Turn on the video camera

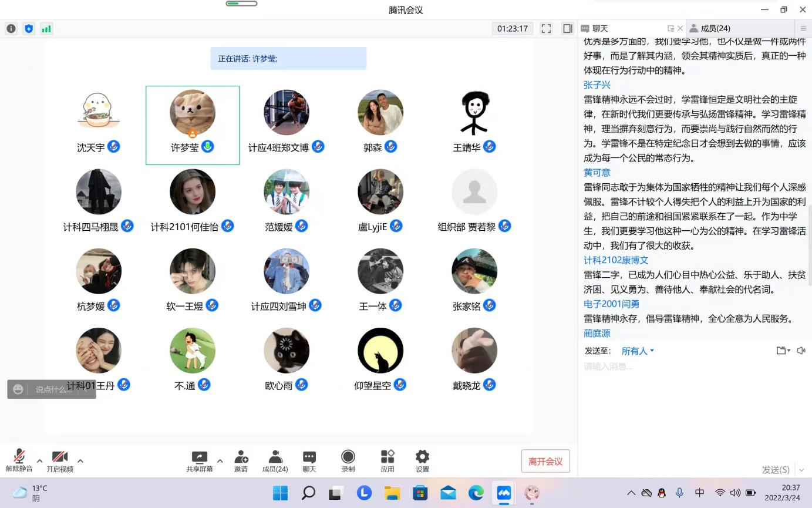tap(60, 457)
